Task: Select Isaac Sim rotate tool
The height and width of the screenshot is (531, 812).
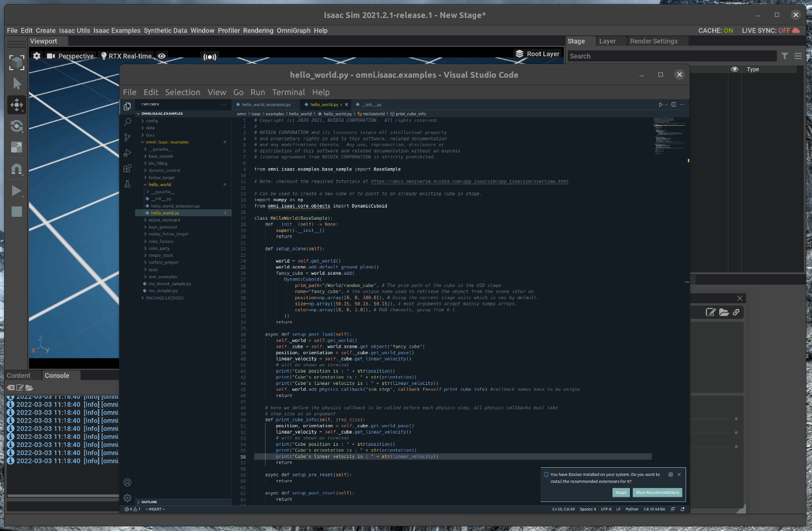Action: tap(17, 126)
